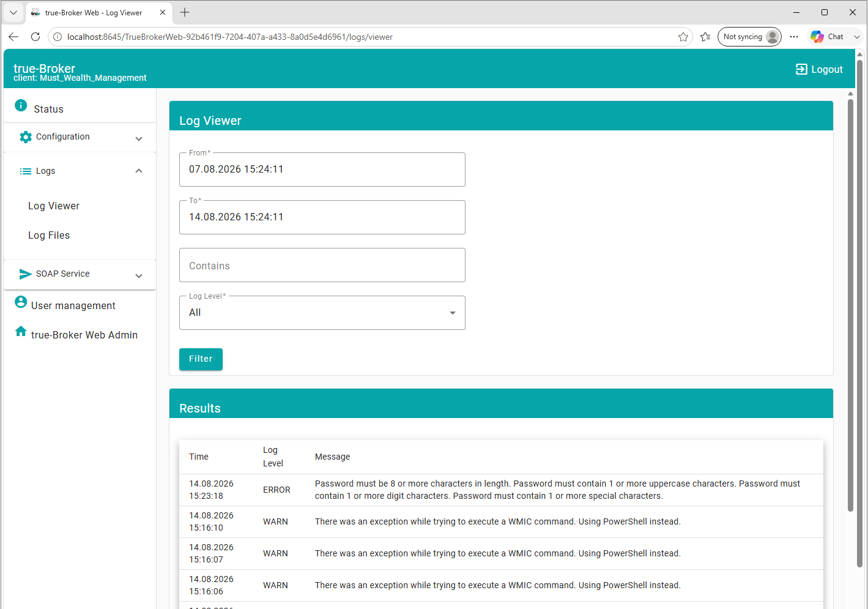Click the true-Broker Web Admin home icon
The image size is (868, 609).
21,331
